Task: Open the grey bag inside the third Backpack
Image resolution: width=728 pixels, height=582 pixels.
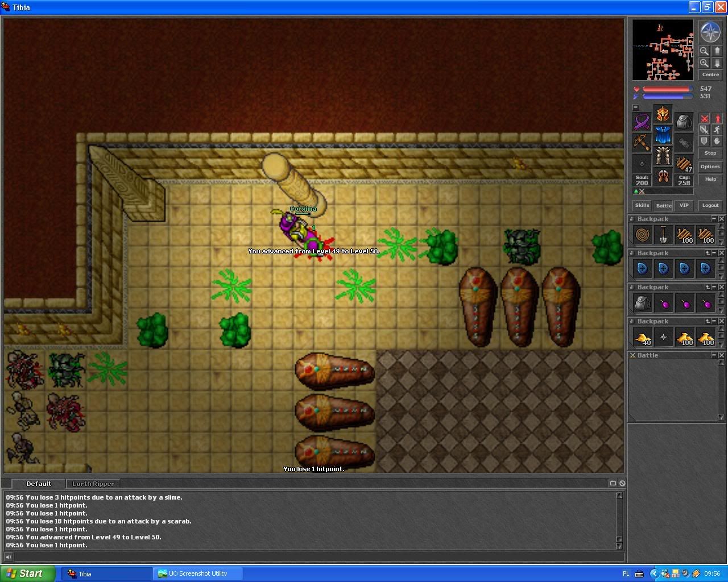Action: (x=642, y=303)
